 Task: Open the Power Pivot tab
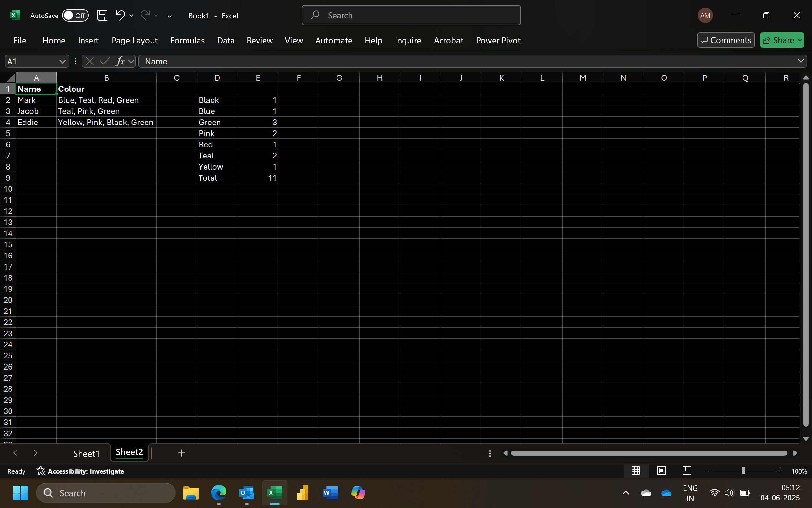pyautogui.click(x=498, y=40)
